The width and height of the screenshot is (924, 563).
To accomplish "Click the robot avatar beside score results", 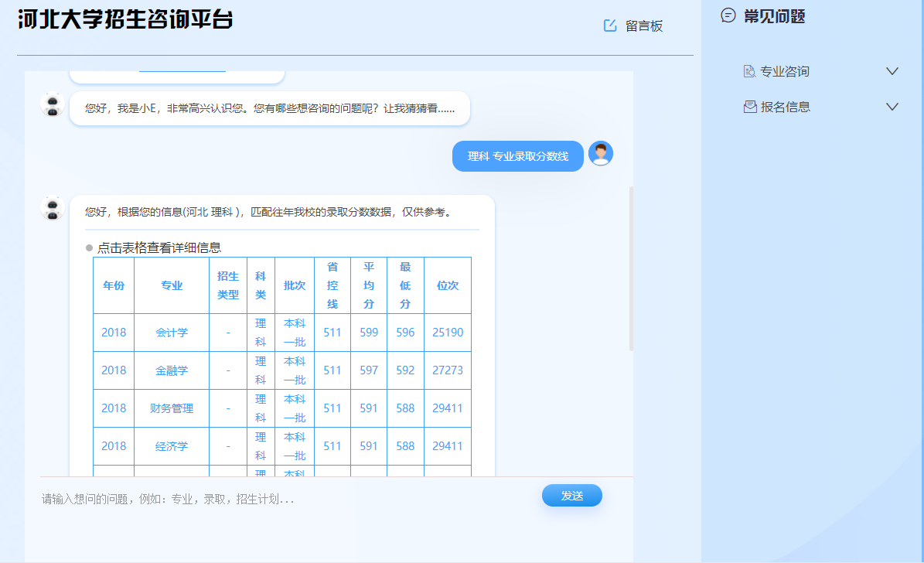I will (53, 208).
